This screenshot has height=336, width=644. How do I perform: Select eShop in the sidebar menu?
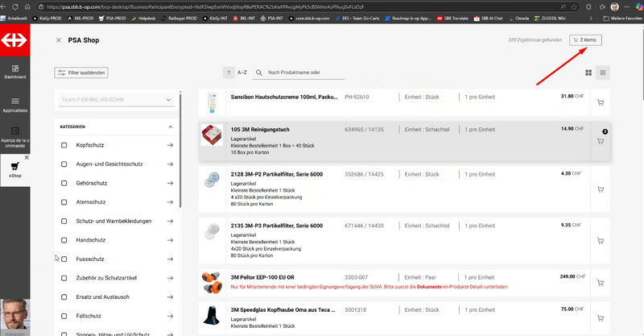pyautogui.click(x=14, y=168)
